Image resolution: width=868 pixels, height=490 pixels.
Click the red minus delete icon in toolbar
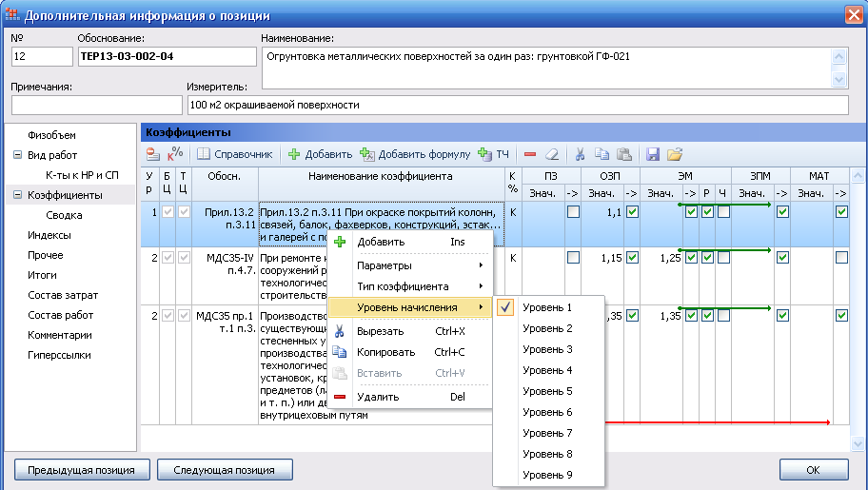tap(530, 153)
